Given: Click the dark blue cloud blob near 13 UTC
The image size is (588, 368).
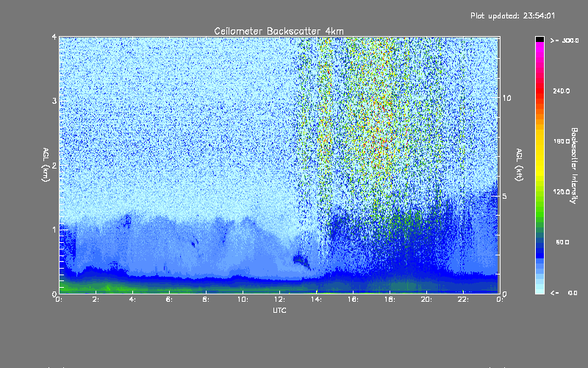Looking at the screenshot, I should [301, 261].
